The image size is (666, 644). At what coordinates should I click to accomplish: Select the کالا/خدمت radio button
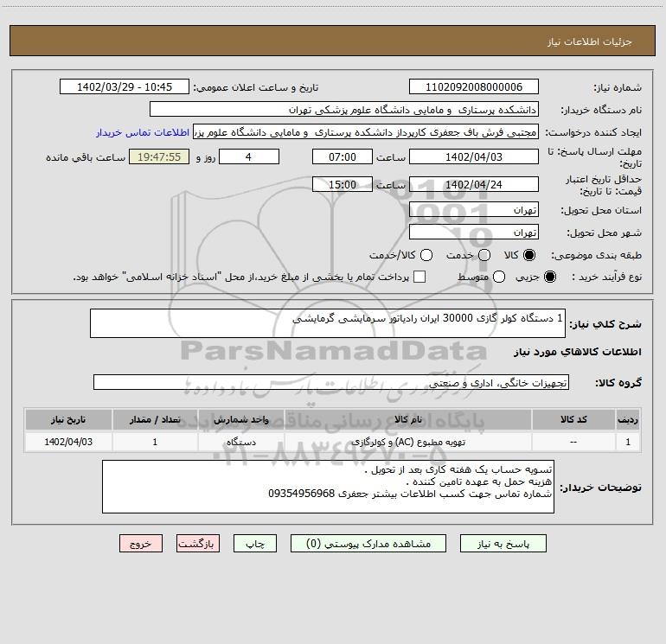tap(426, 255)
